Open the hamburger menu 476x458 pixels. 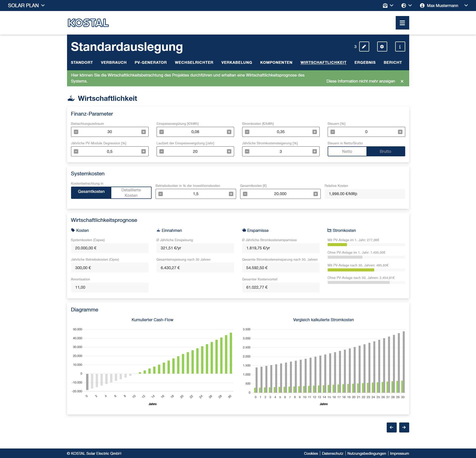(402, 23)
